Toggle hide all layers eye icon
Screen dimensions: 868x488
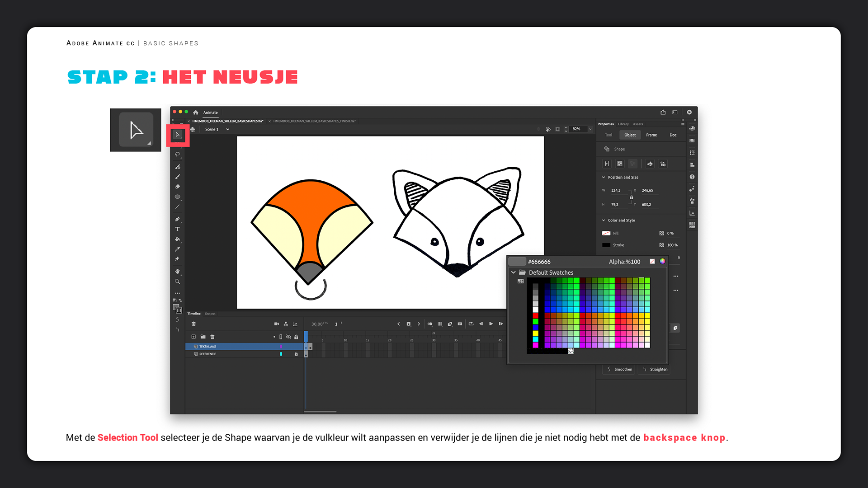coord(288,337)
